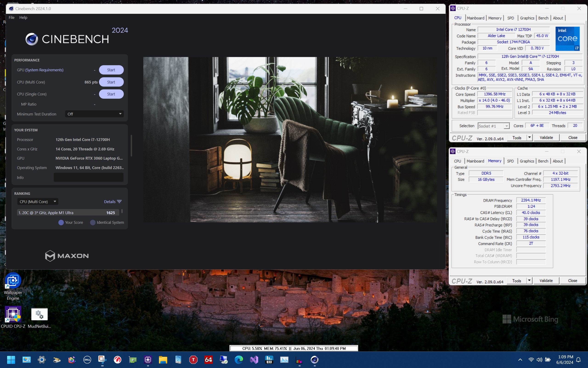Image resolution: width=588 pixels, height=368 pixels.
Task: Open battery status in system tray
Action: pos(548,359)
